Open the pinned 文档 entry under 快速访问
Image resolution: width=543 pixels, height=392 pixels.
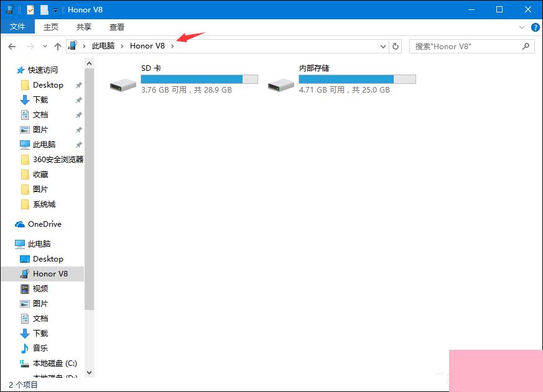[40, 115]
